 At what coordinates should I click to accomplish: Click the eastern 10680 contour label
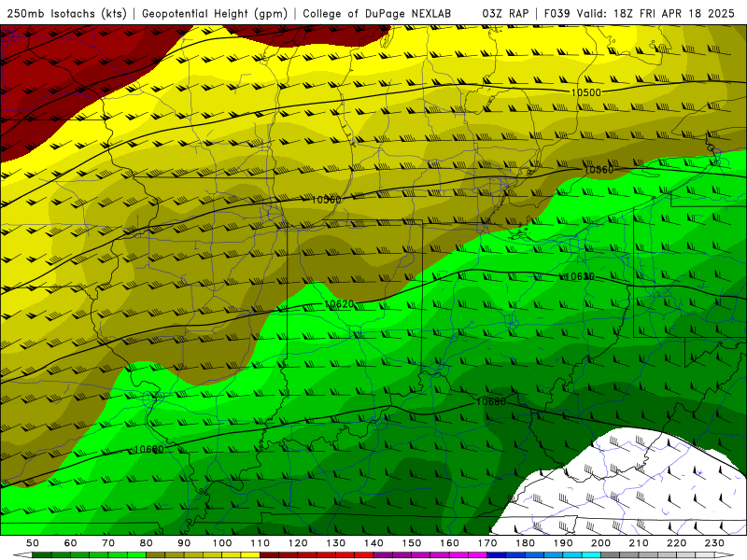click(x=491, y=401)
